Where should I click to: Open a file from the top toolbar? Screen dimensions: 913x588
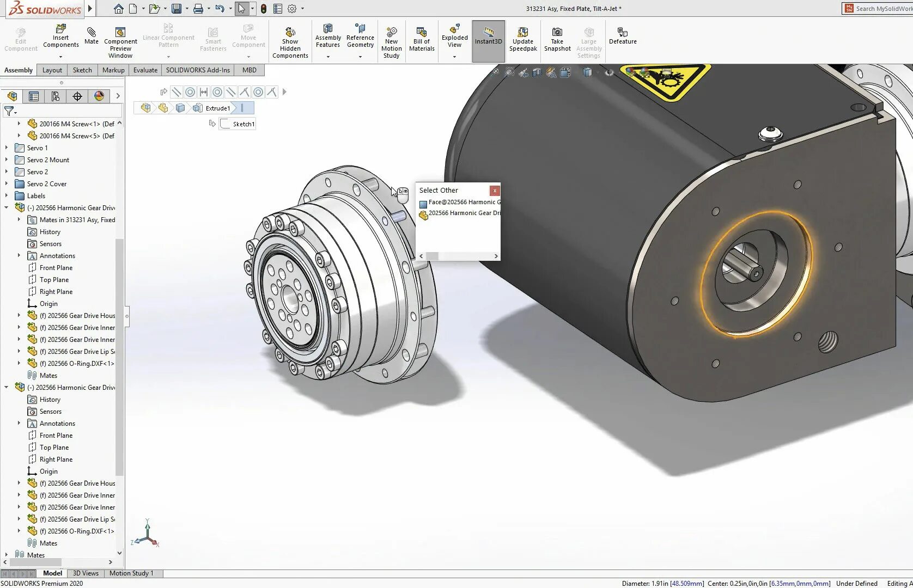pyautogui.click(x=155, y=9)
